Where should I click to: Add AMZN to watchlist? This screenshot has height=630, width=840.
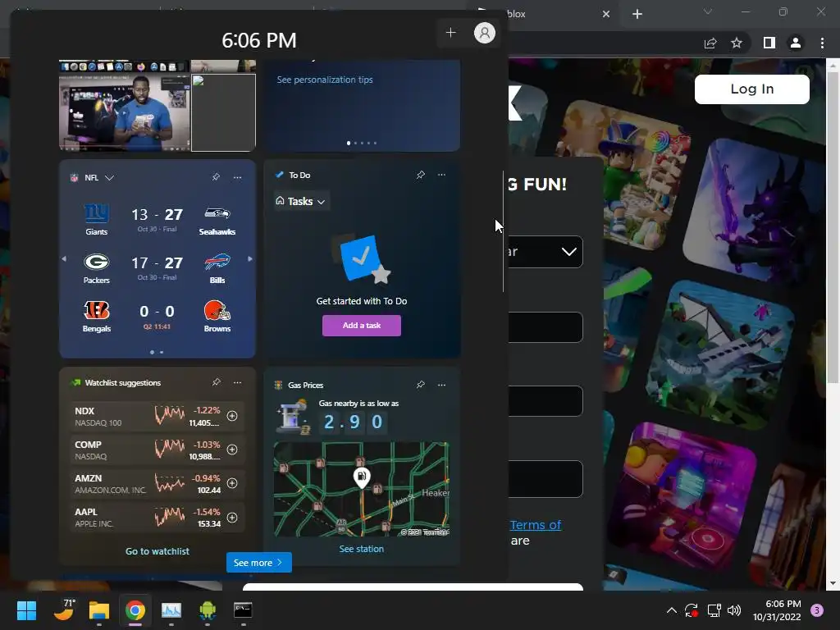tap(232, 483)
